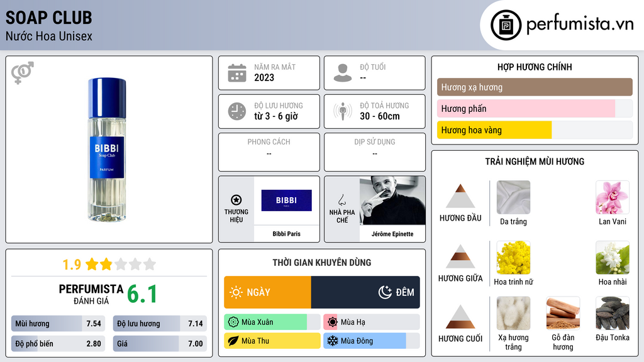Click the unisex gender symbol icon

23,73
